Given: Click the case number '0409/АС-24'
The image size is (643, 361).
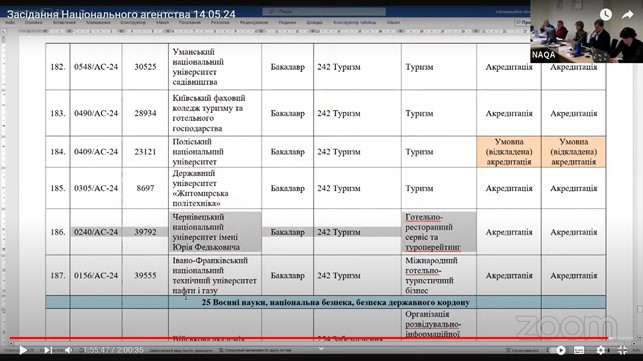Looking at the screenshot, I should (96, 152).
